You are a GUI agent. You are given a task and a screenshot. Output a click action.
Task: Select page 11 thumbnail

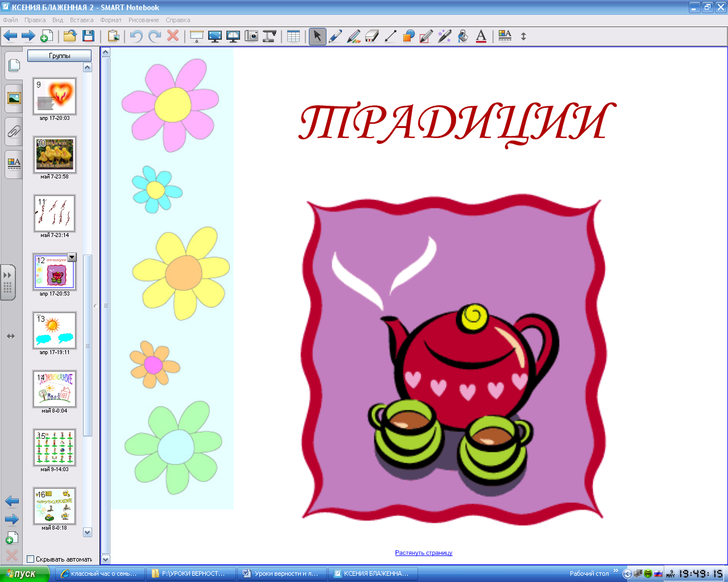tap(55, 213)
